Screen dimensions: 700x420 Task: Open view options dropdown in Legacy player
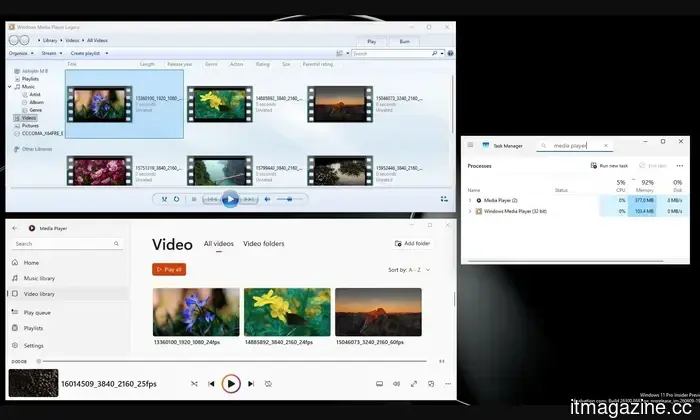(x=348, y=54)
